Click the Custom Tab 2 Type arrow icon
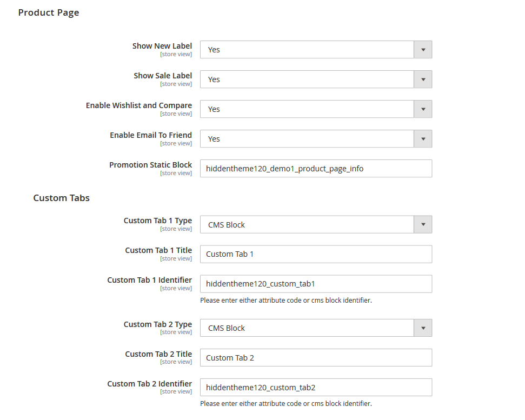 coord(423,328)
